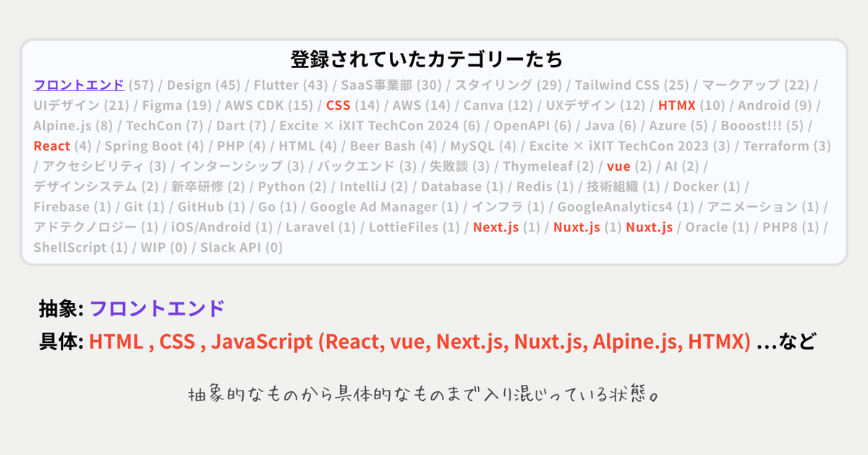Select the Redis (1) category
Image resolution: width=868 pixels, height=455 pixels.
tap(545, 187)
